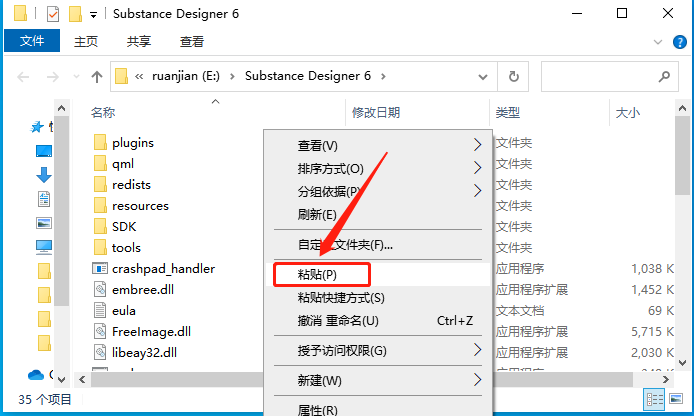Click inside the search box
The width and height of the screenshot is (694, 416).
click(x=609, y=77)
